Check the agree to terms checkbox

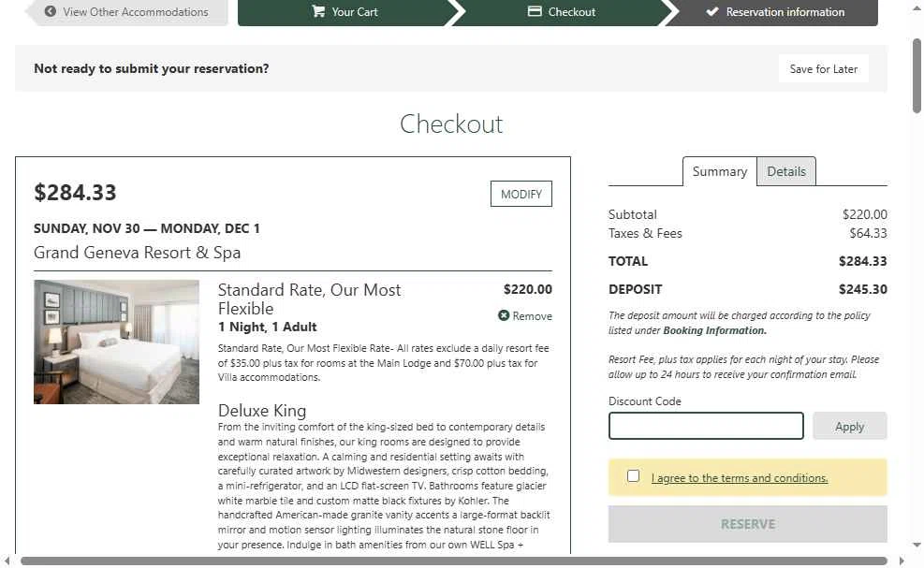coord(633,476)
